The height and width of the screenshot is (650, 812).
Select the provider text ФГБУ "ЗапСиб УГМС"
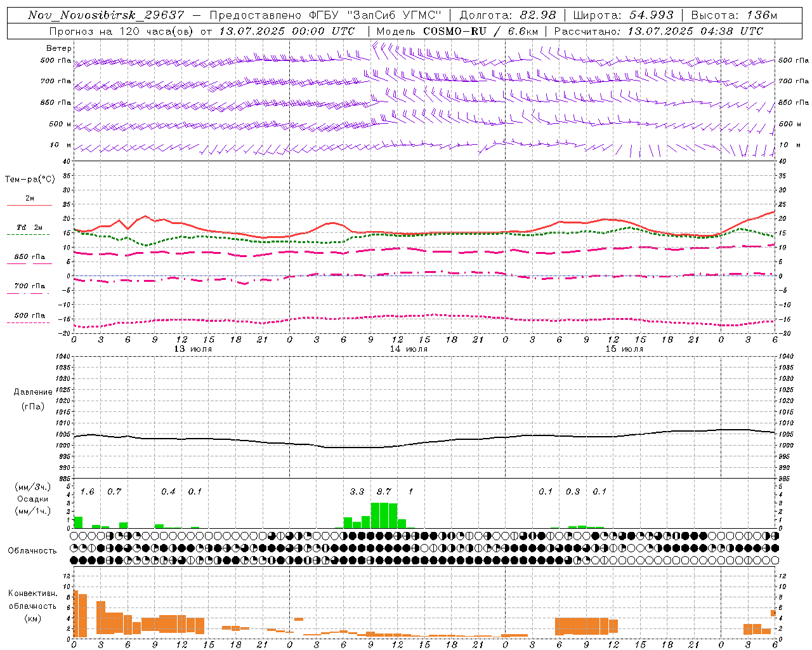[x=375, y=15]
